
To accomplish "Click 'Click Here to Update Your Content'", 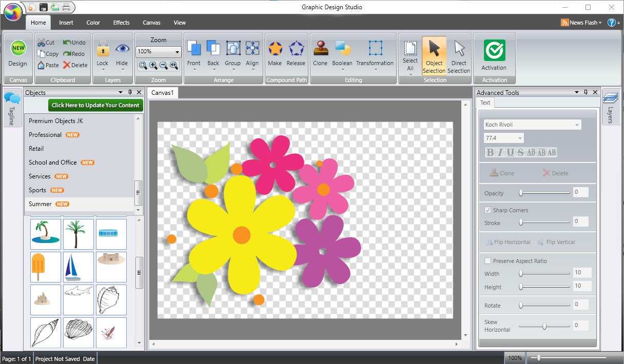I will [95, 105].
